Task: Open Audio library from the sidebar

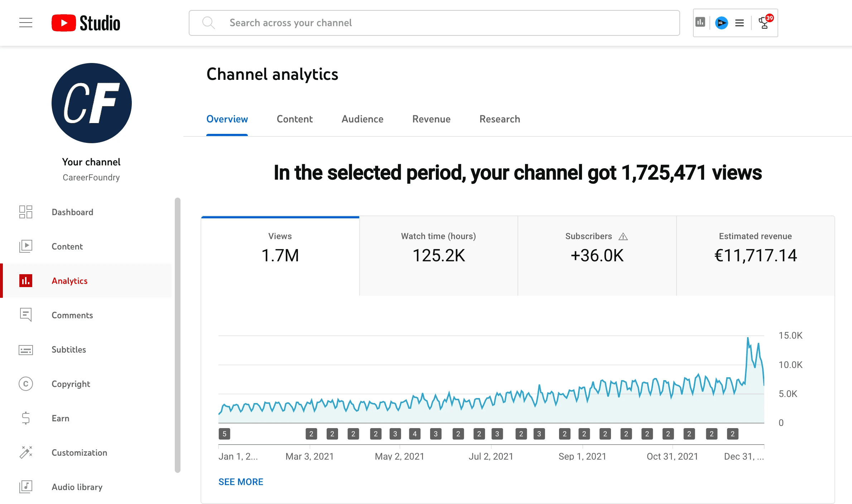Action: point(77,487)
